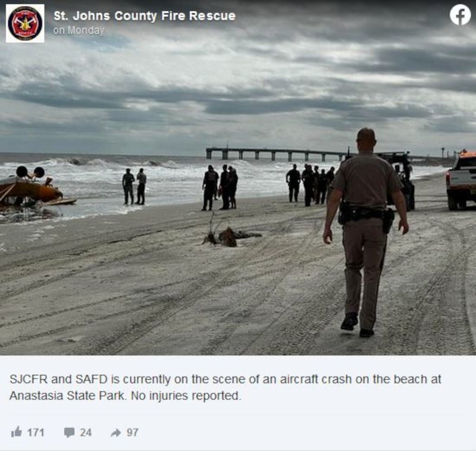
Task: View the 171 likes count
Action: click(x=36, y=432)
